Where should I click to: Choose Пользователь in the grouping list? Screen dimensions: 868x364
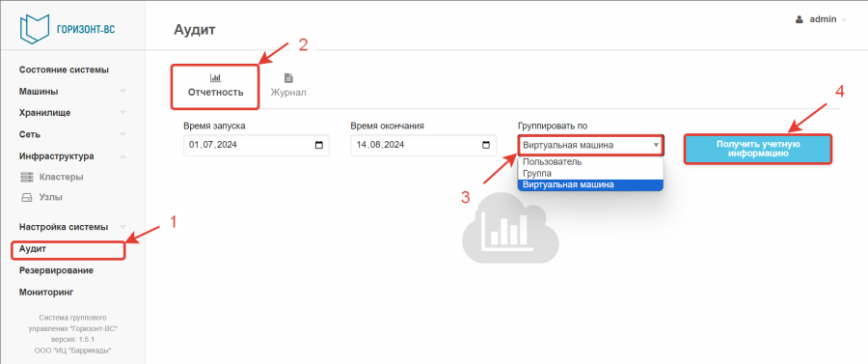590,162
